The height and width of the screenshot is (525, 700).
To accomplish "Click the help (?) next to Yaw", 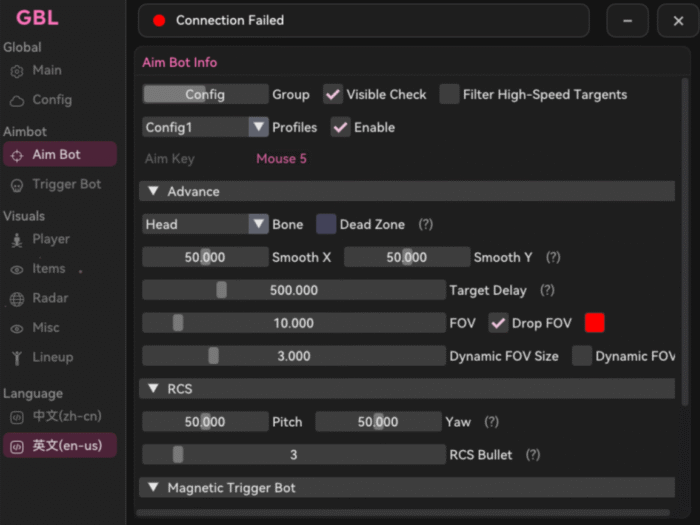I will (x=491, y=421).
